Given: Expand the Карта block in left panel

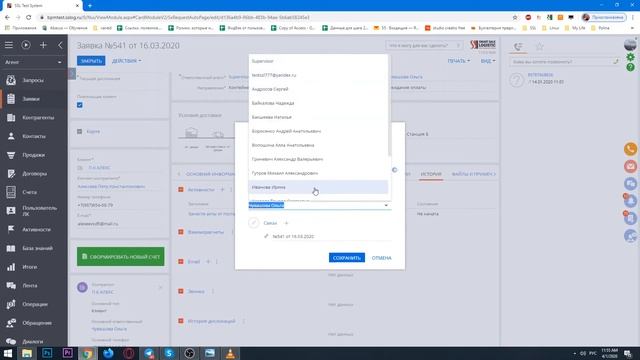Looking at the screenshot, I should (x=80, y=131).
